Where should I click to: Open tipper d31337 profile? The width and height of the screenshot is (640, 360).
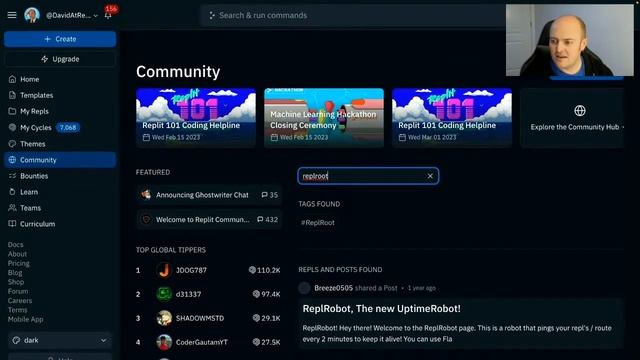pos(188,294)
